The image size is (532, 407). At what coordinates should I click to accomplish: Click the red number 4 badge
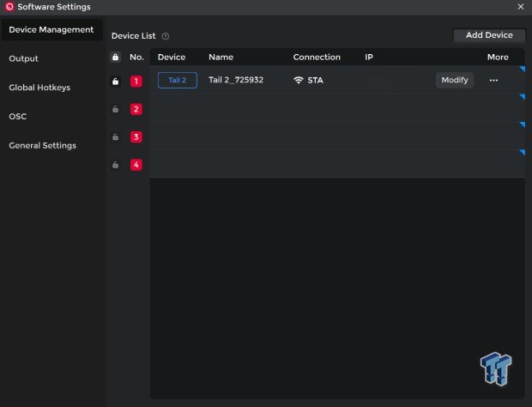pos(136,165)
